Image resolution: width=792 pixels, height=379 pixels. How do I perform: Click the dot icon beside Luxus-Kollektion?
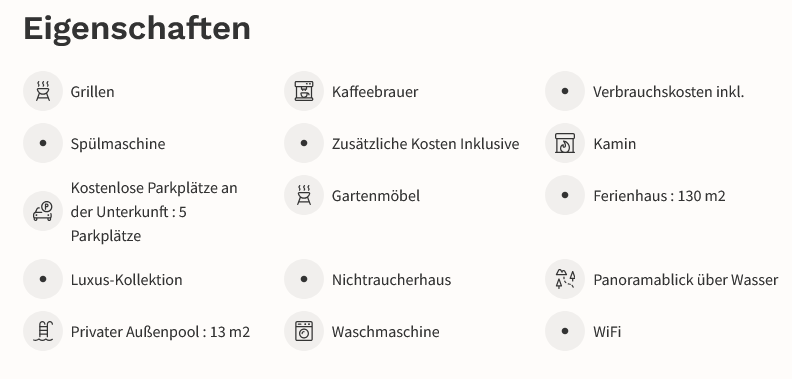point(43,279)
